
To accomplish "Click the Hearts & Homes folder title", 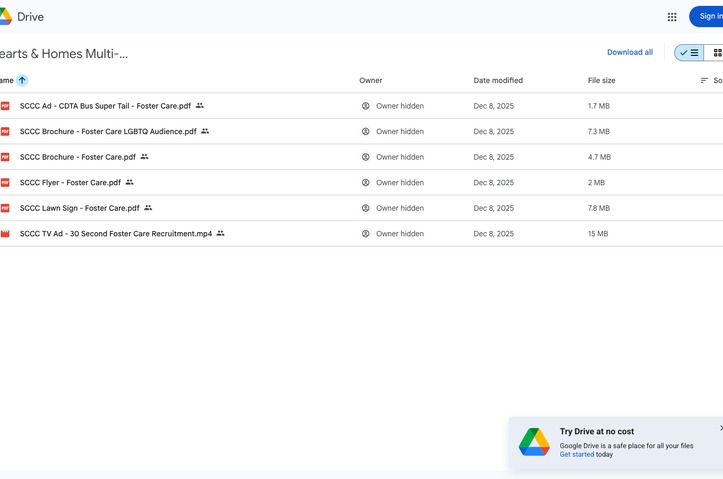I will (x=64, y=54).
